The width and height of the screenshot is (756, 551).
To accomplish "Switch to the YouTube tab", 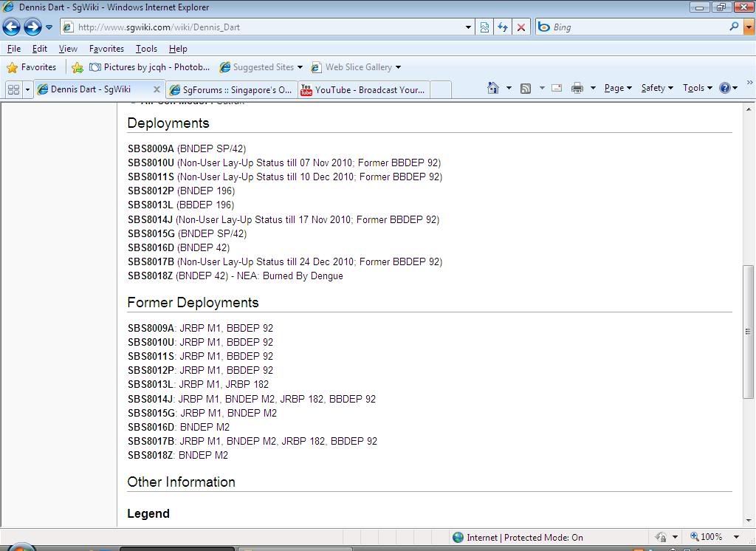I will coord(362,90).
